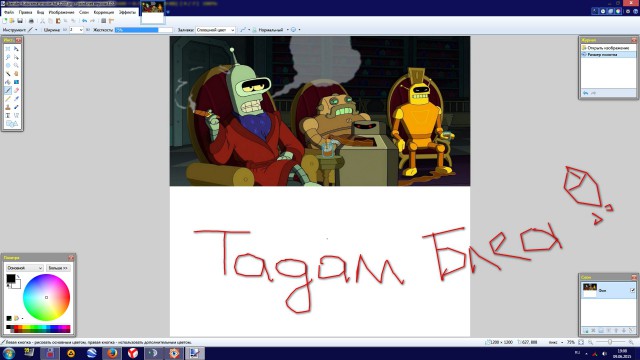The width and height of the screenshot is (640, 360).
Task: Toggle the History window icon at top right
Action: (603, 11)
